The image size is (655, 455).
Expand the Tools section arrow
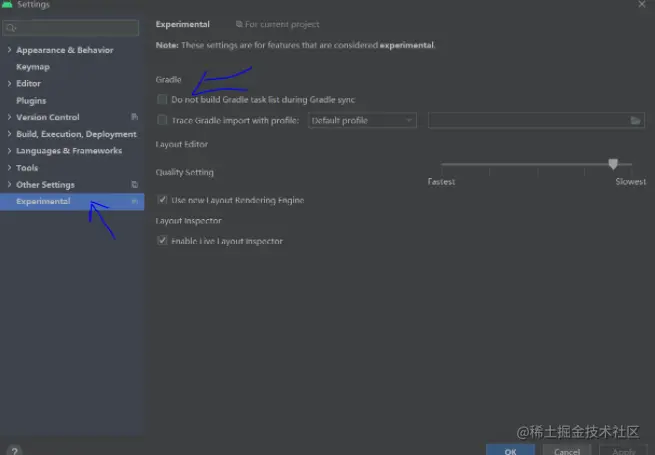(9, 168)
